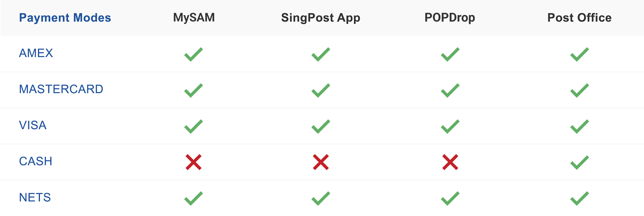Image resolution: width=644 pixels, height=216 pixels.
Task: Select the POPDrop column header
Action: [450, 18]
